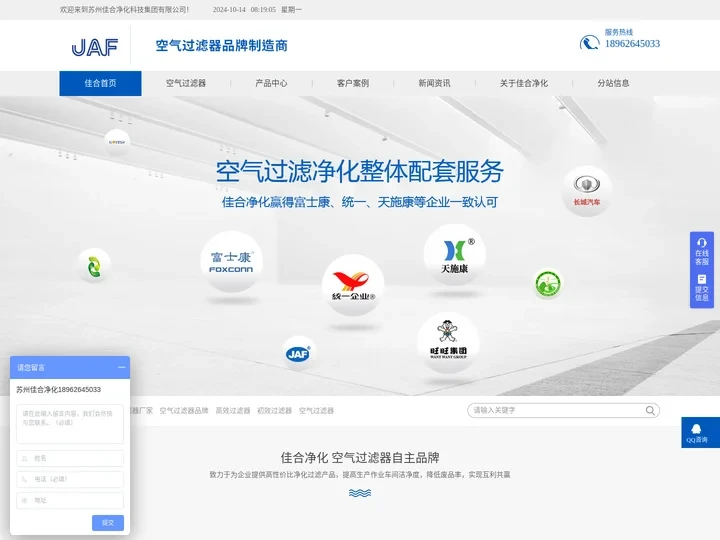Open the 统一企业 logo bubble
The width and height of the screenshot is (720, 540).
(x=353, y=285)
